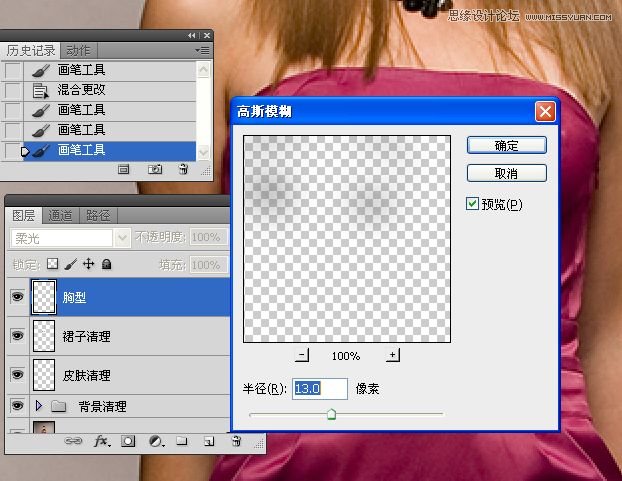Select the 裙子清理 layer name
This screenshot has width=622, height=481.
86,337
